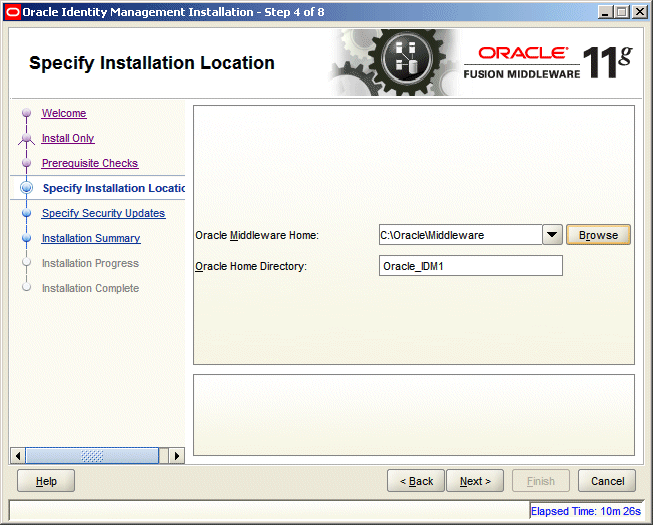
Task: Click the Installation Summary bullet icon
Action: coord(27,238)
